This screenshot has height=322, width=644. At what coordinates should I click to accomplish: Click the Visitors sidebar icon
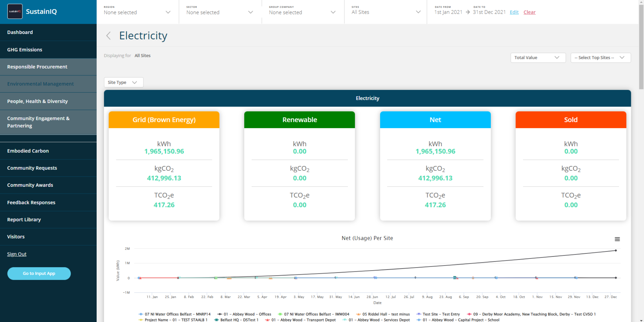click(x=16, y=237)
